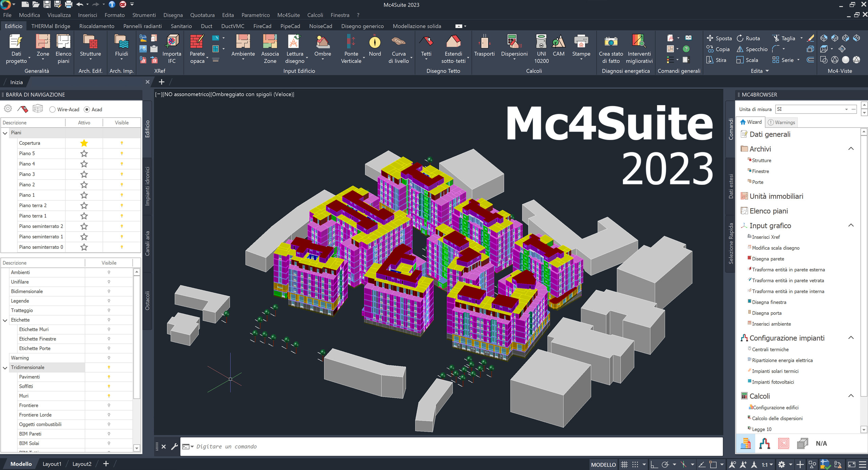
Task: Open Curva di livello tool
Action: click(399, 49)
